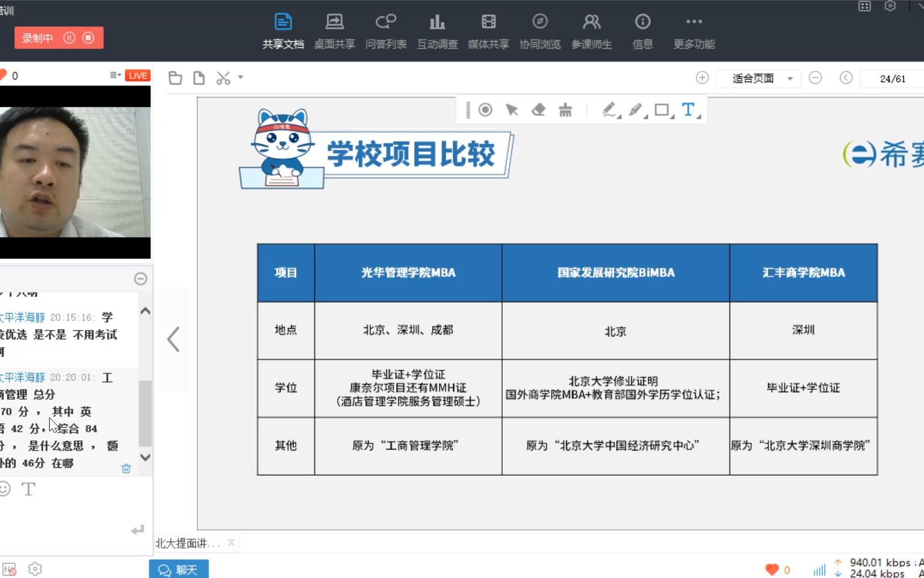Viewport: 924px width, 578px height.
Task: Click the network signal bars icon
Action: point(820,569)
